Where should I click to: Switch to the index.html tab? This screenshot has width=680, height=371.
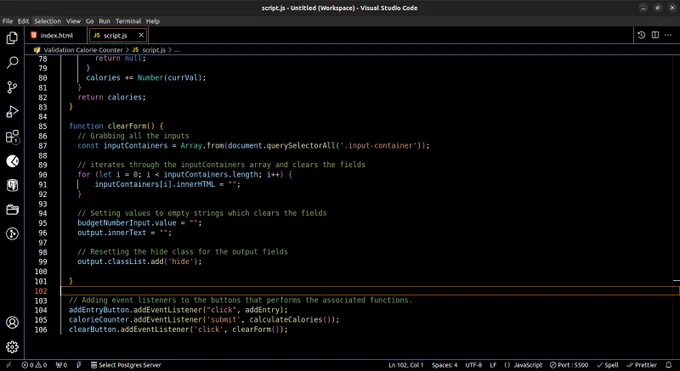56,36
